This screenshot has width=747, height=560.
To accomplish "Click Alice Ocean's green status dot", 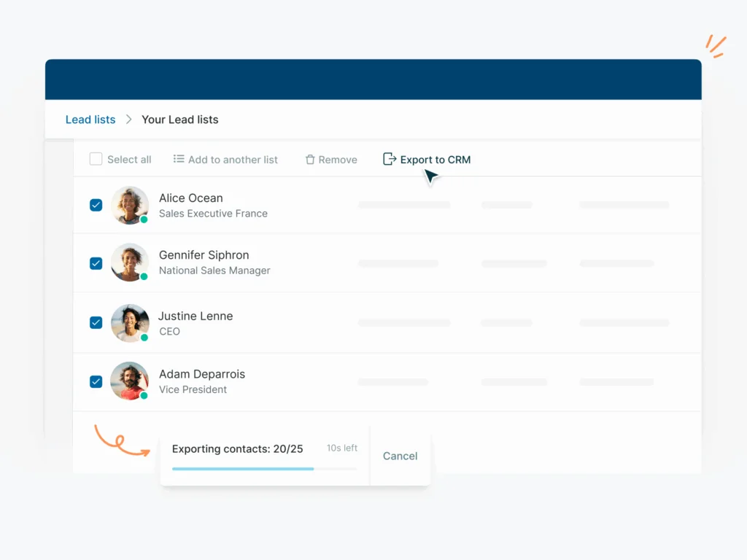I will pyautogui.click(x=144, y=219).
